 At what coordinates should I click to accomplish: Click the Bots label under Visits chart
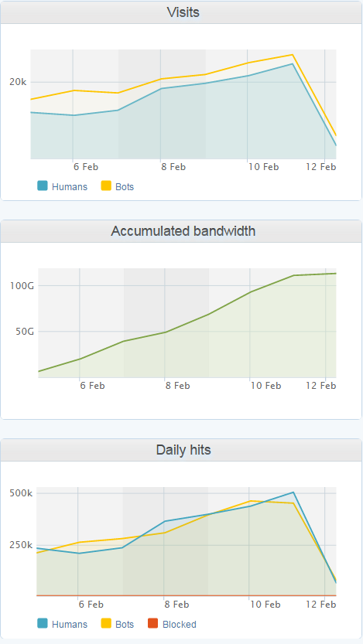pos(125,186)
